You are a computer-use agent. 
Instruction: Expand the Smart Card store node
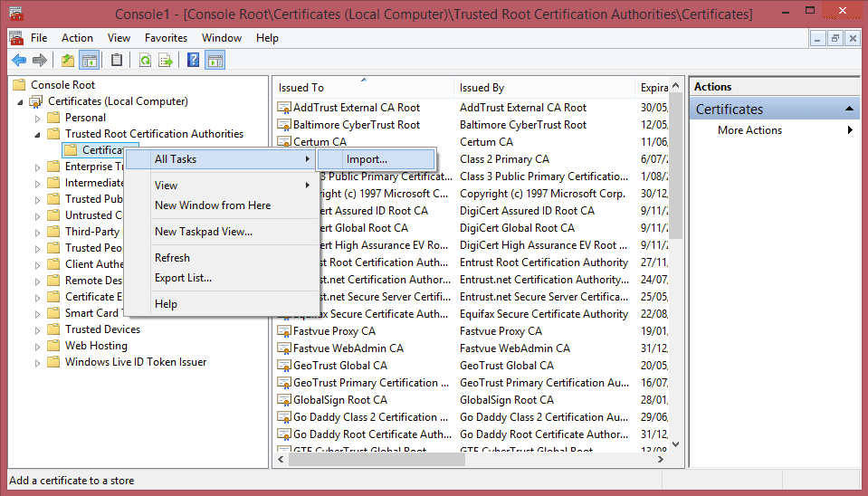[38, 314]
